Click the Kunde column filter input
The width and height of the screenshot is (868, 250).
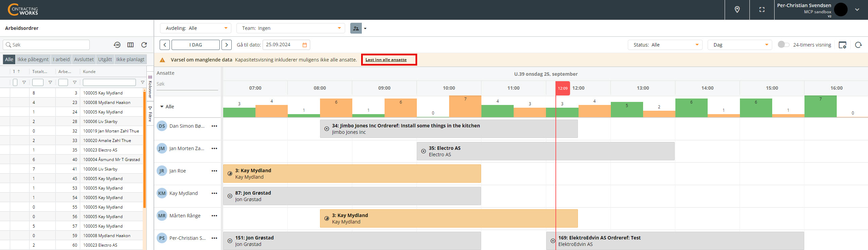point(109,83)
